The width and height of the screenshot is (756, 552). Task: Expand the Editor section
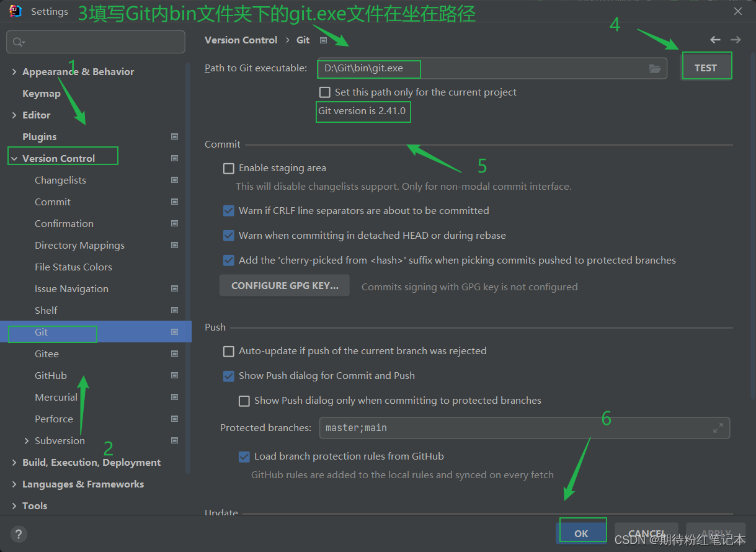tap(14, 115)
